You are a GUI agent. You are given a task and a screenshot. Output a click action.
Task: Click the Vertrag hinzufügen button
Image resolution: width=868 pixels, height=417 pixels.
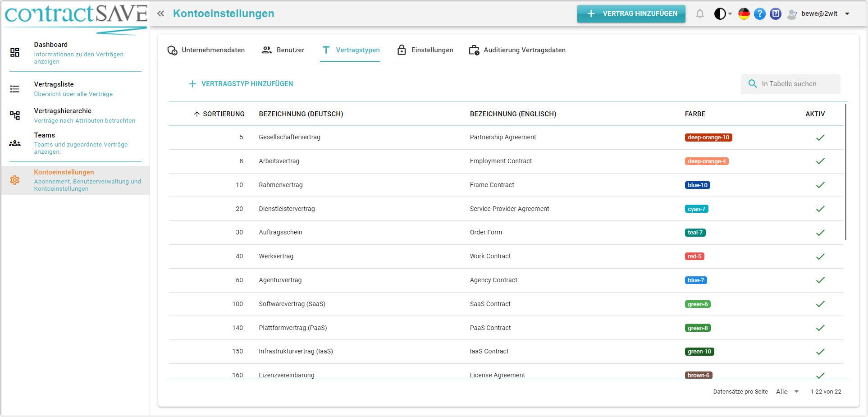(631, 14)
